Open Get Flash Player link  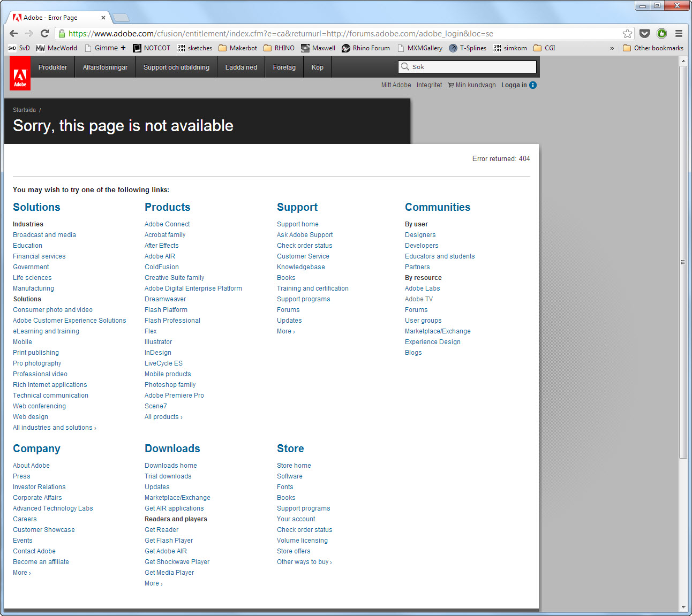coord(169,541)
